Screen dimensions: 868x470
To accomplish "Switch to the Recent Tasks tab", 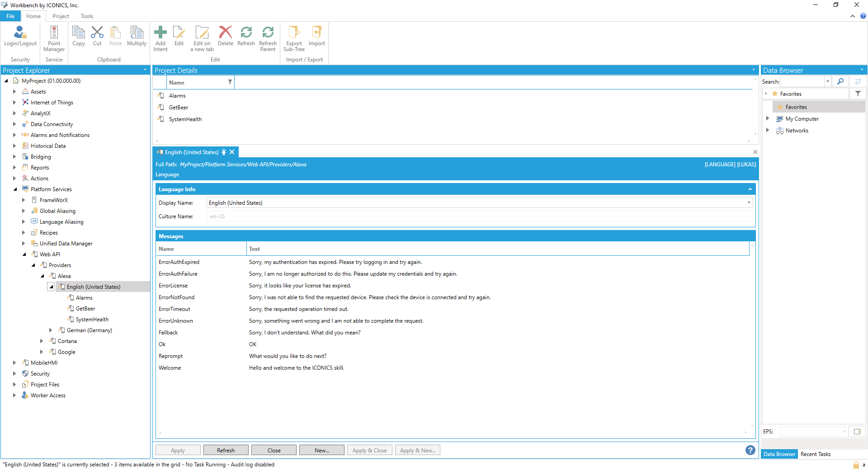I will point(815,454).
